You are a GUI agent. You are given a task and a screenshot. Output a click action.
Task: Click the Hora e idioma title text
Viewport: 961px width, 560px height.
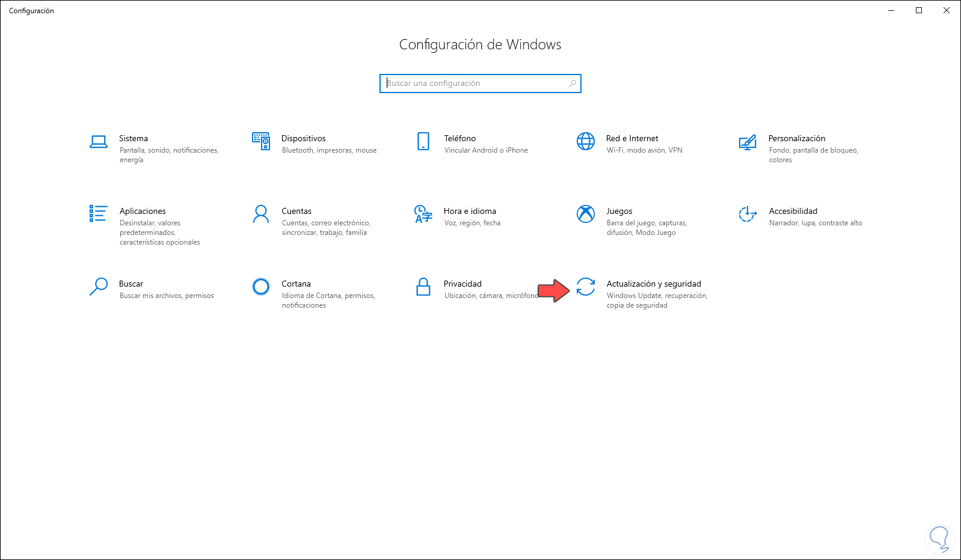click(470, 212)
